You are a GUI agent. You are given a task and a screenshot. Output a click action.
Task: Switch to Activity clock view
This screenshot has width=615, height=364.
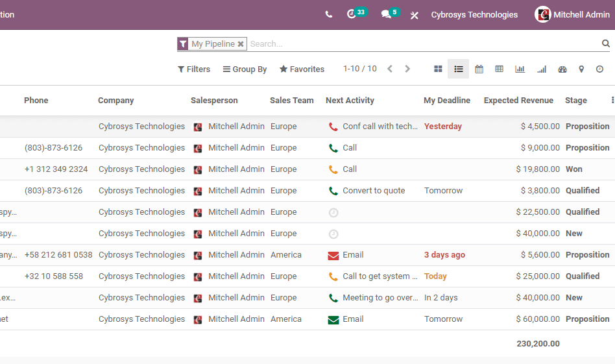pos(599,69)
